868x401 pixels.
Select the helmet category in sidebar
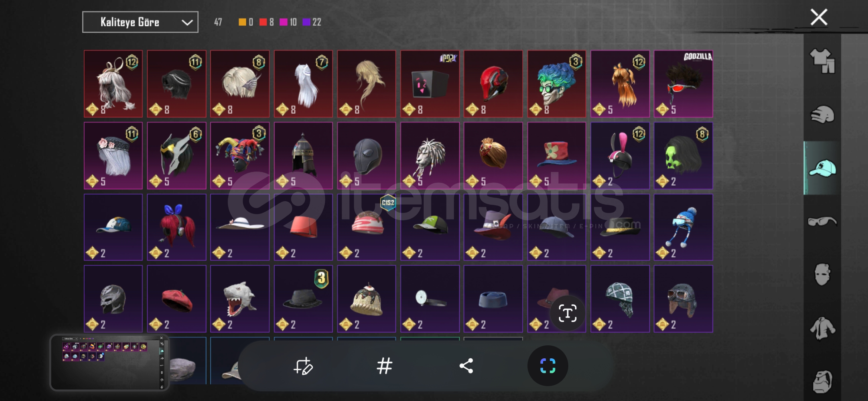(x=822, y=115)
